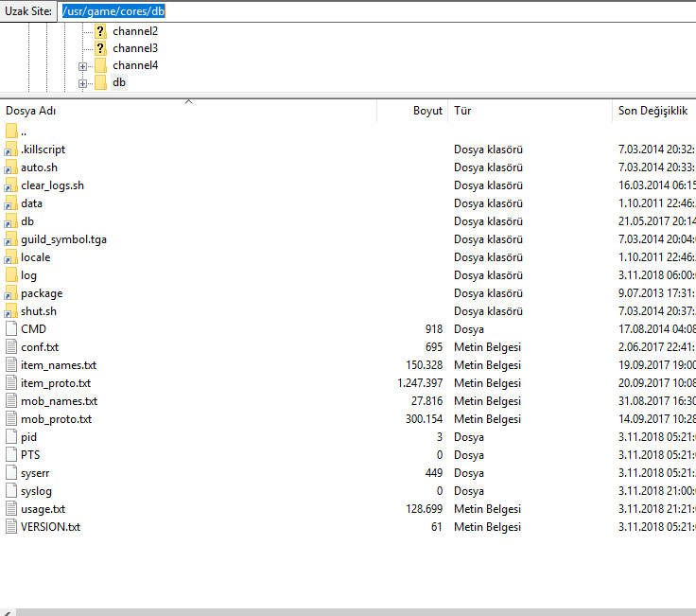696x616 pixels.
Task: Click the 17.08.2014 date of CMD
Action: (656, 329)
